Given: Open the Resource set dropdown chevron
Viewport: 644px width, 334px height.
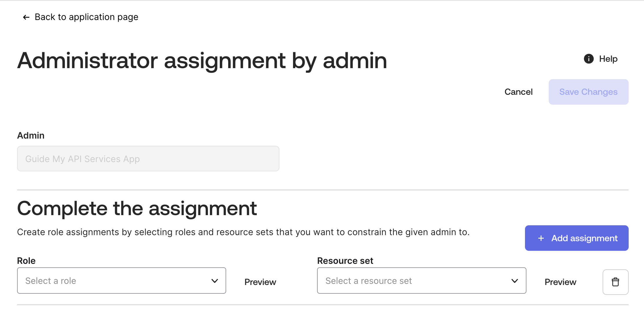Looking at the screenshot, I should coord(514,280).
